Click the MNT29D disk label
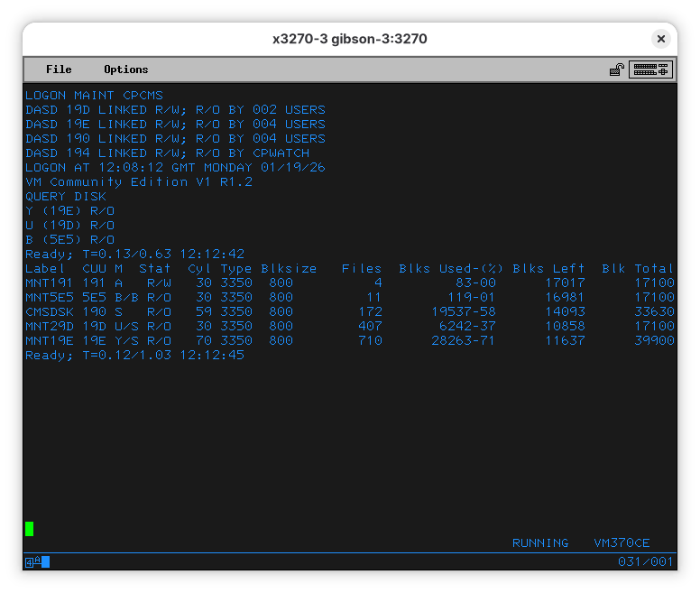The width and height of the screenshot is (700, 593). (x=49, y=327)
